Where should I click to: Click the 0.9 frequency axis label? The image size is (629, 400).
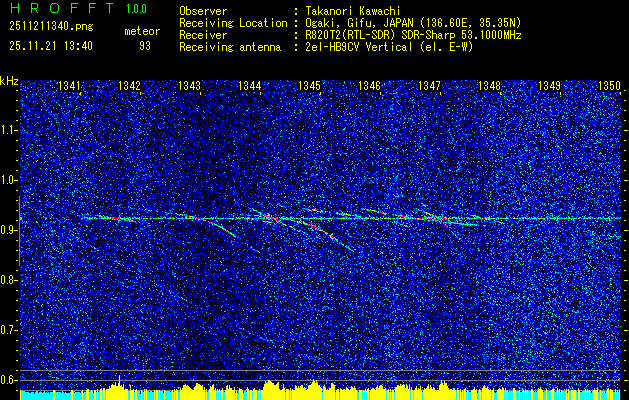[x=8, y=230]
